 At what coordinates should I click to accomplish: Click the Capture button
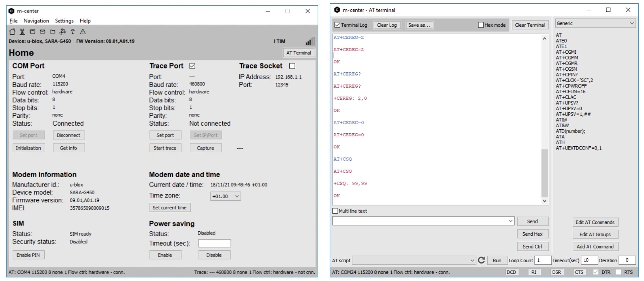[x=205, y=148]
